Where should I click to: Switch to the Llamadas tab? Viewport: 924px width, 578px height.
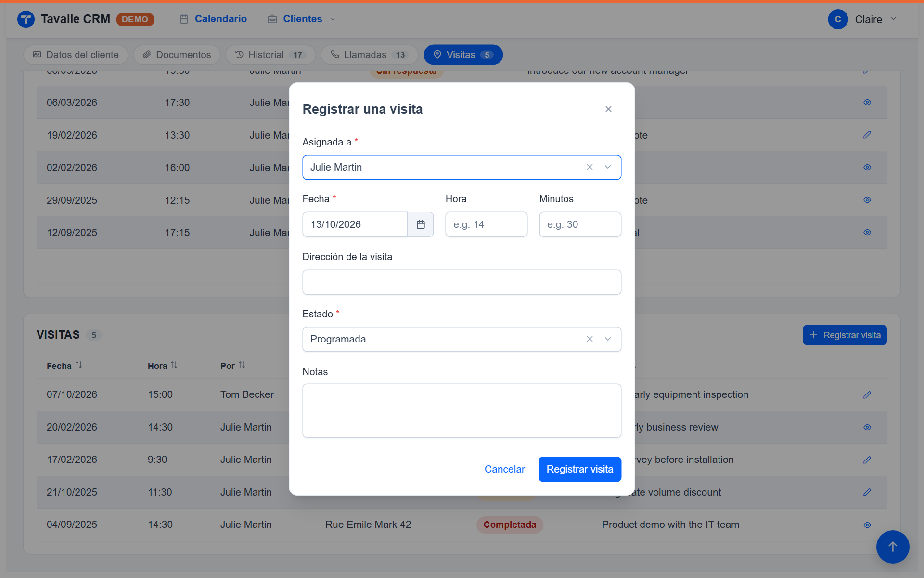coord(369,55)
